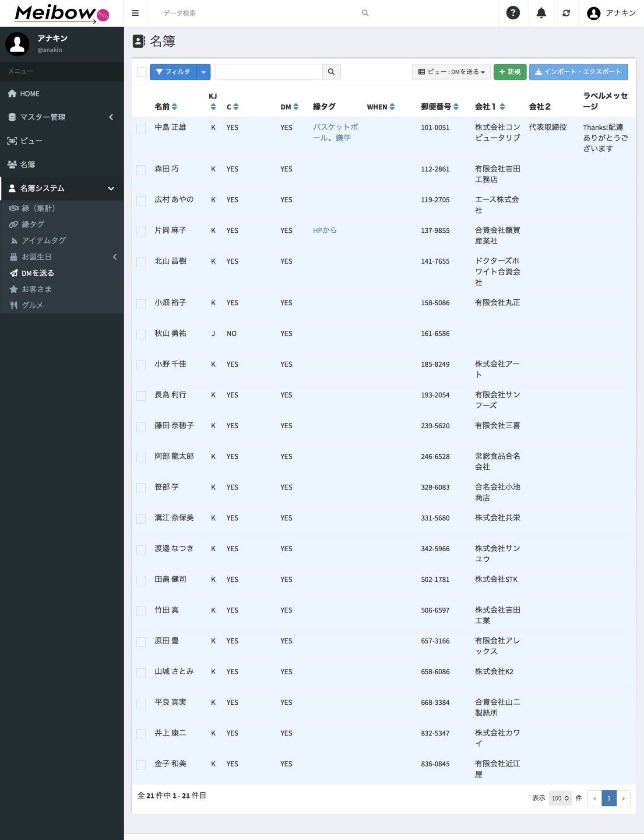
Task: Expand マスター管理 menu
Action: pos(62,117)
